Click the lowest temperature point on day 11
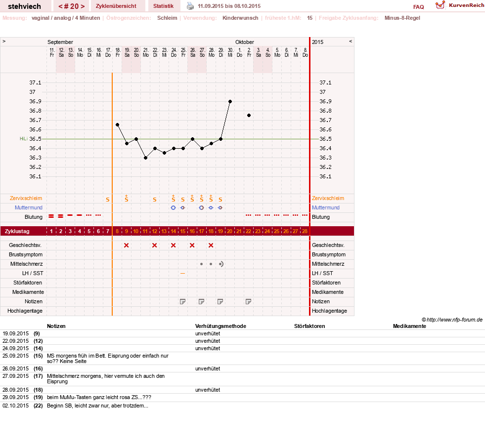This screenshot has height=448, width=485. (145, 158)
